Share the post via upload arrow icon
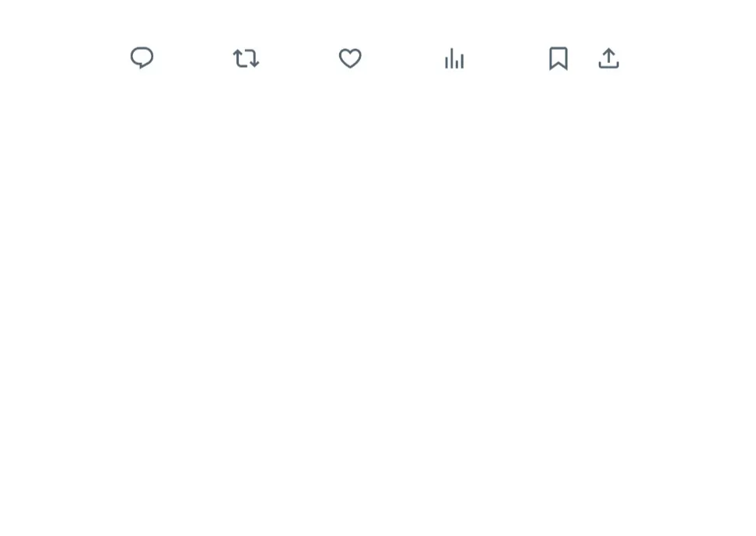Viewport: 756px width, 536px height. tap(609, 58)
